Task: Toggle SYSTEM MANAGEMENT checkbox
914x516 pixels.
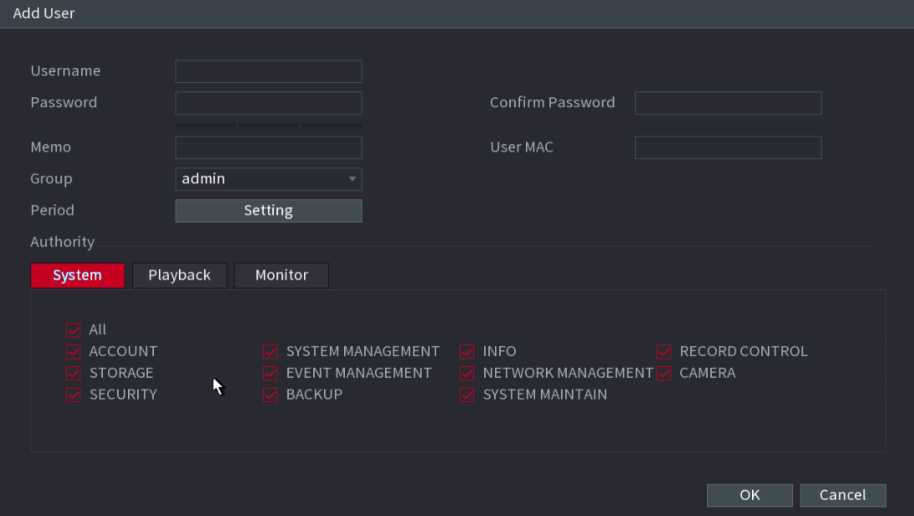Action: pos(270,352)
